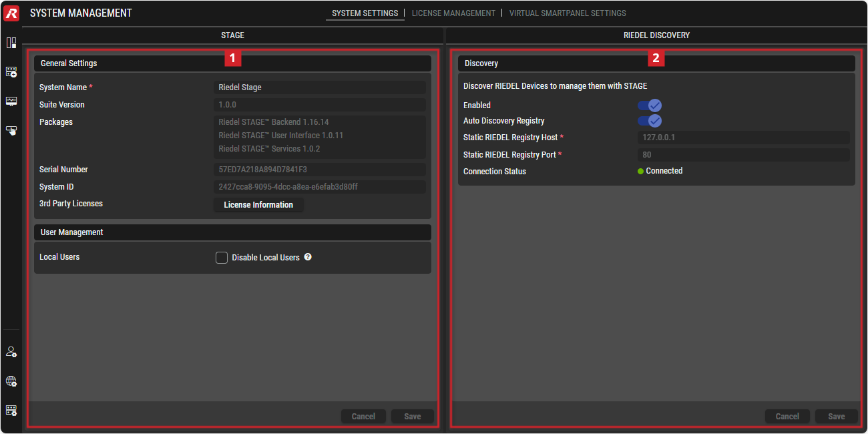
Task: Switch to the System Settings tab
Action: pos(365,13)
